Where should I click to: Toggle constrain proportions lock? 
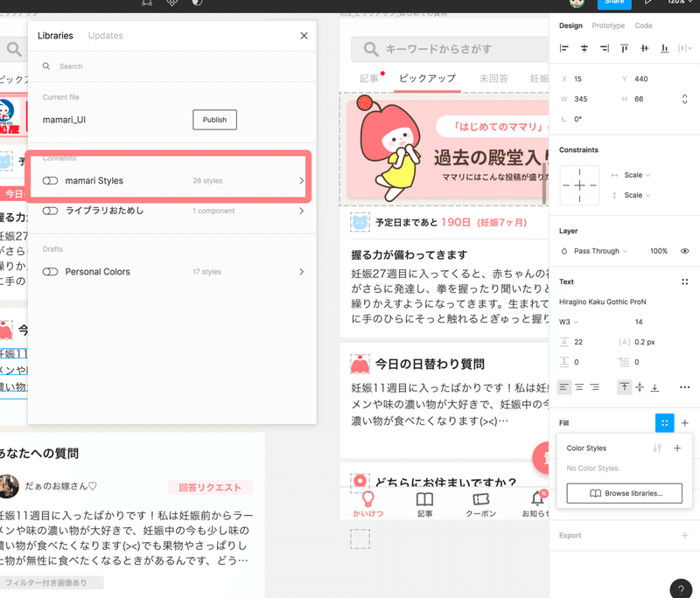685,99
